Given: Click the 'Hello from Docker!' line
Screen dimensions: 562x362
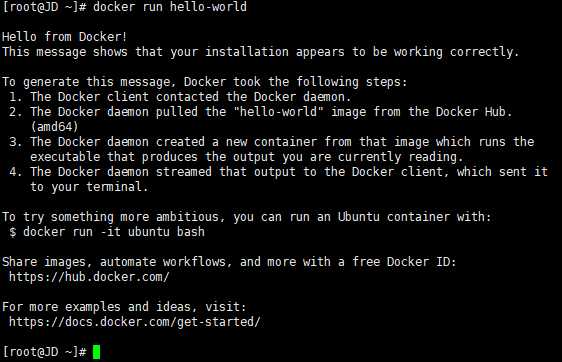Looking at the screenshot, I should (65, 37).
